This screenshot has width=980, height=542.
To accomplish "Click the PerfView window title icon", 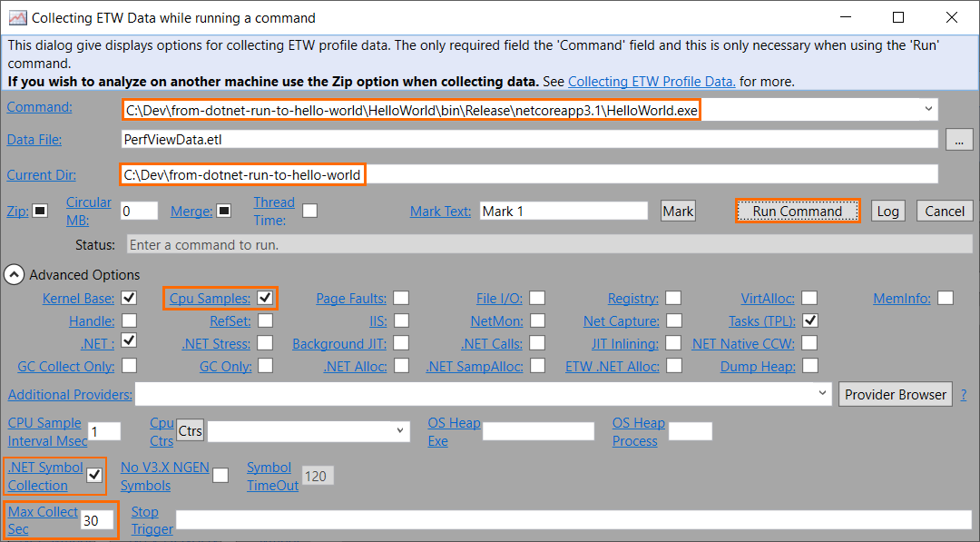I will click(17, 17).
